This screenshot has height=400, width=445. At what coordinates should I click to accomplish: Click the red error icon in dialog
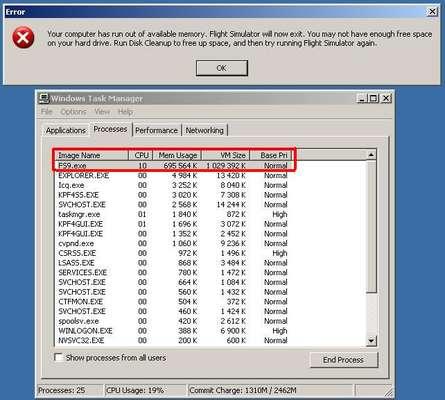point(23,38)
